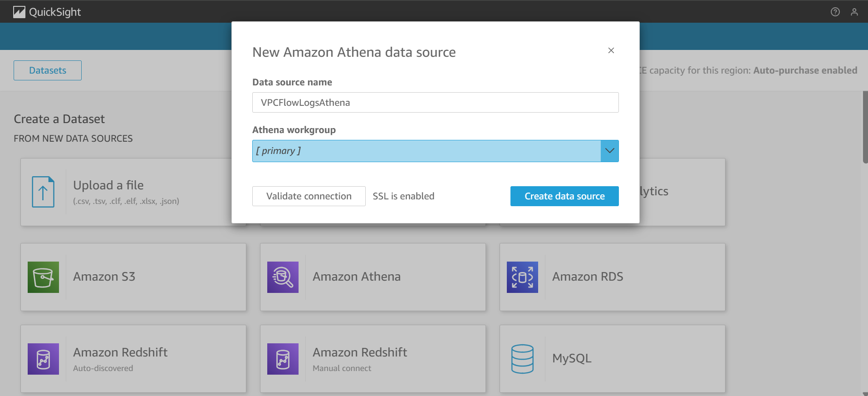Screen dimensions: 868x396
Task: Choose the MySQL card label
Action: tap(572, 358)
